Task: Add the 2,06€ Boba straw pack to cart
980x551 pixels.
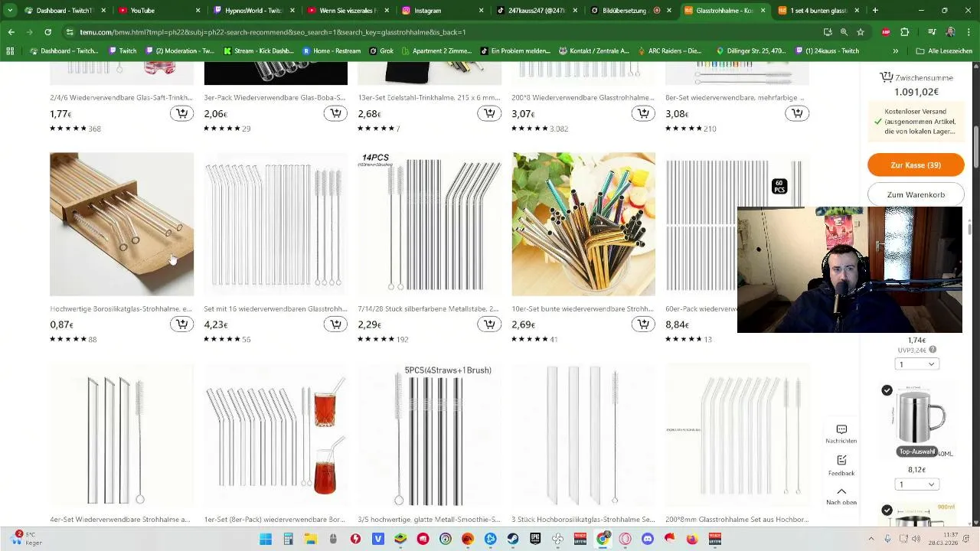Action: (x=335, y=113)
